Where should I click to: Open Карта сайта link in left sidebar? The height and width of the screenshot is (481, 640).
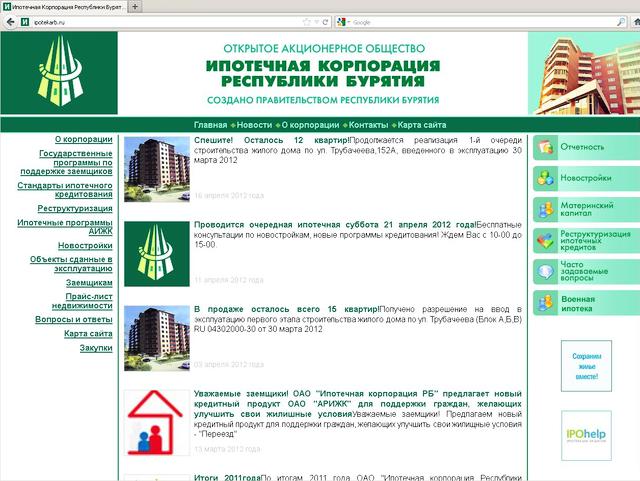click(x=88, y=334)
